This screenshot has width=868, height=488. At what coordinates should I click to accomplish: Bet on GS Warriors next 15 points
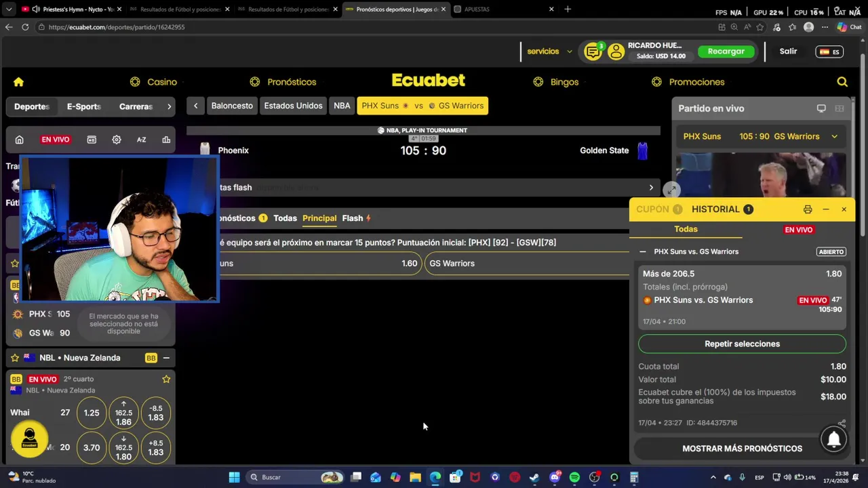coord(528,264)
